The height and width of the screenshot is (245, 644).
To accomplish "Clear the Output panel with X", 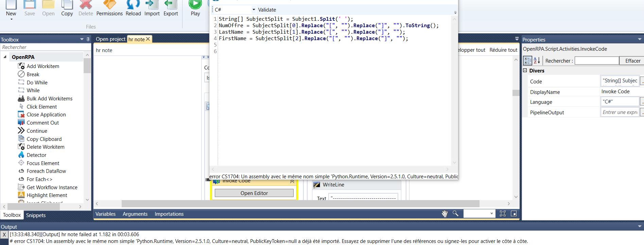I will pos(4,234).
